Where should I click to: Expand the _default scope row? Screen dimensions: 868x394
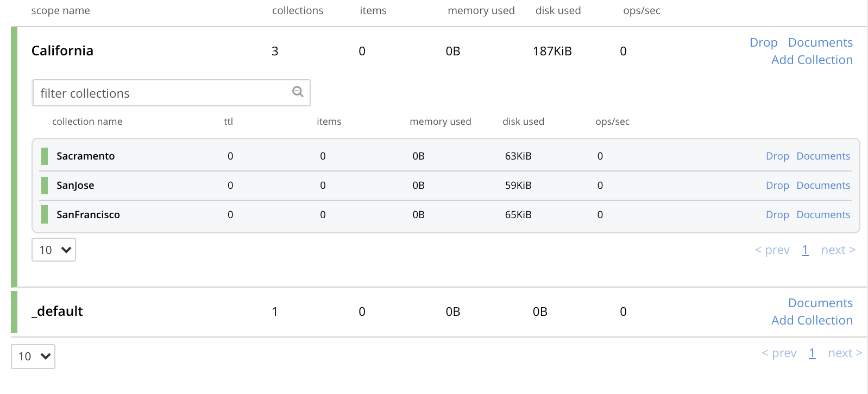[58, 312]
